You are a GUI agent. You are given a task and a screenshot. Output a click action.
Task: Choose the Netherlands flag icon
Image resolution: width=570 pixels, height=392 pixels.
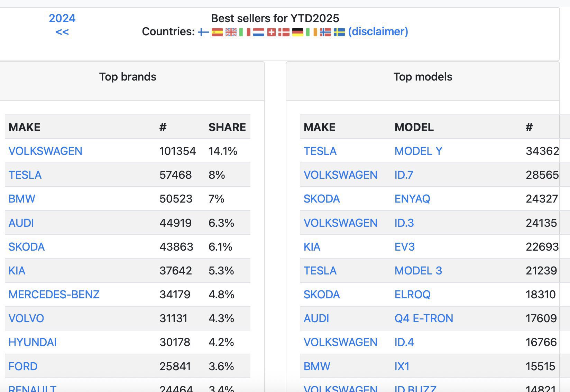[x=258, y=32]
